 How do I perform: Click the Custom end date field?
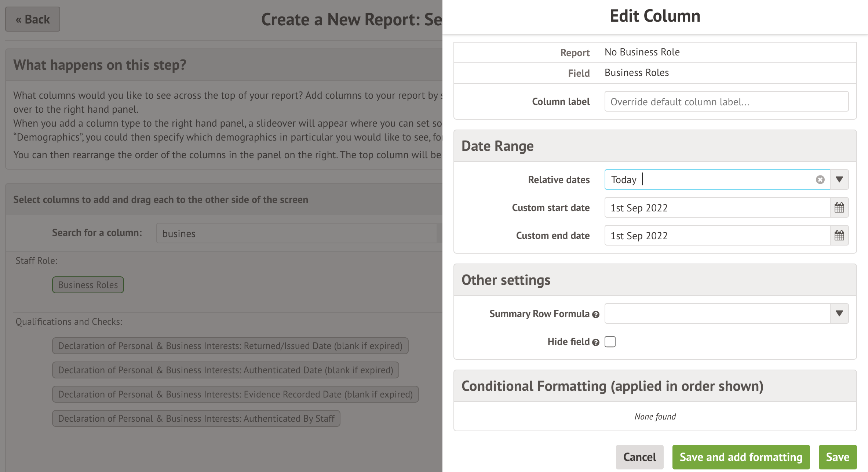pos(716,236)
